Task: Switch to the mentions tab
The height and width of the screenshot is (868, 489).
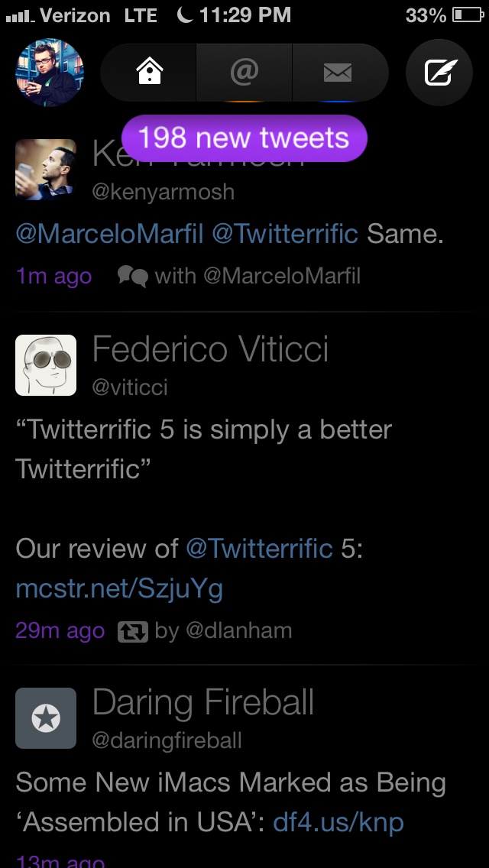Action: [244, 73]
